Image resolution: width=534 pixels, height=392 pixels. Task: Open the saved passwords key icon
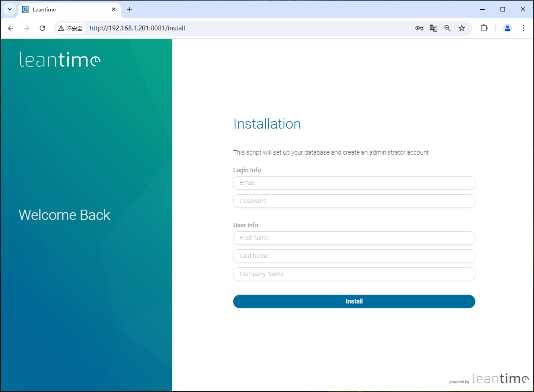[x=419, y=28]
